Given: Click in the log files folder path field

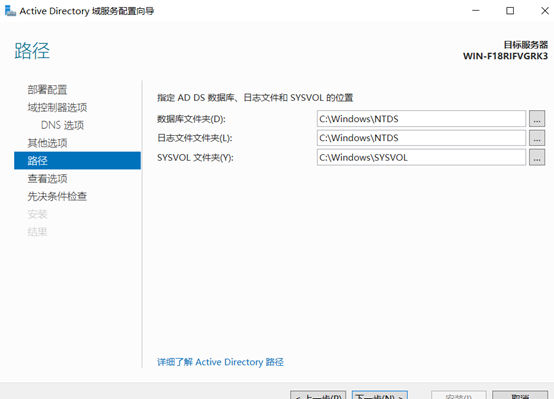Looking at the screenshot, I should (x=421, y=138).
